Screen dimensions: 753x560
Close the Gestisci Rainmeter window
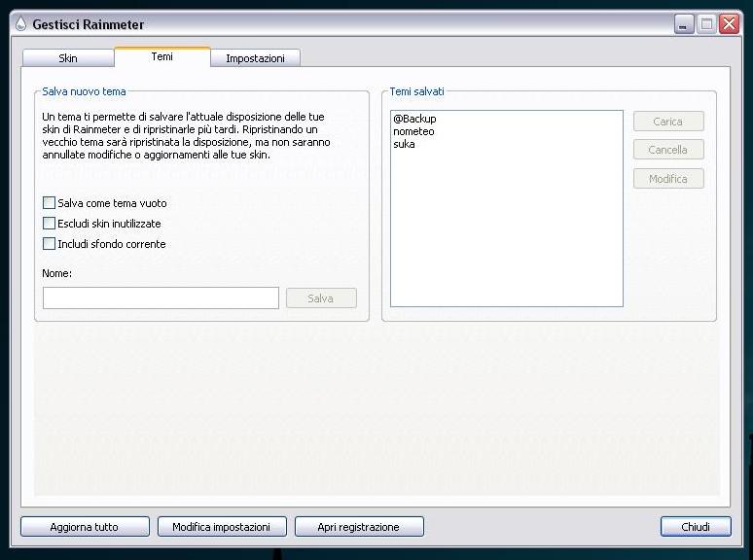click(729, 24)
